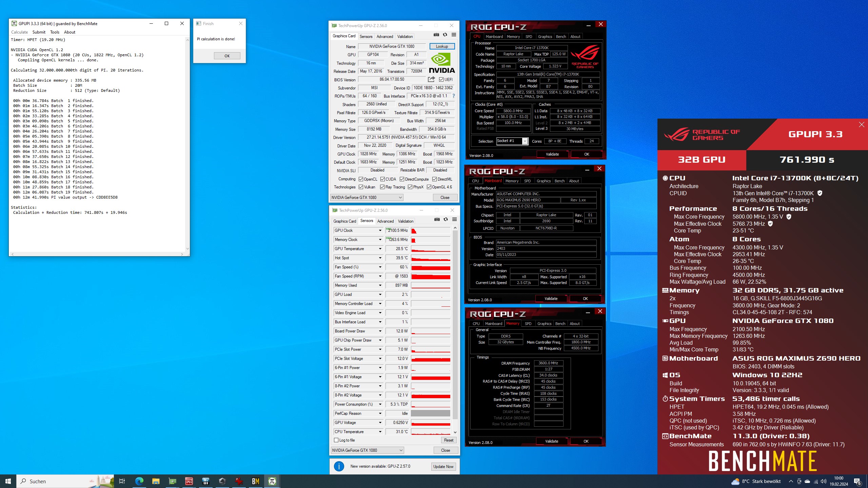
Task: Click the network Wi-Fi tray icon
Action: (x=816, y=481)
